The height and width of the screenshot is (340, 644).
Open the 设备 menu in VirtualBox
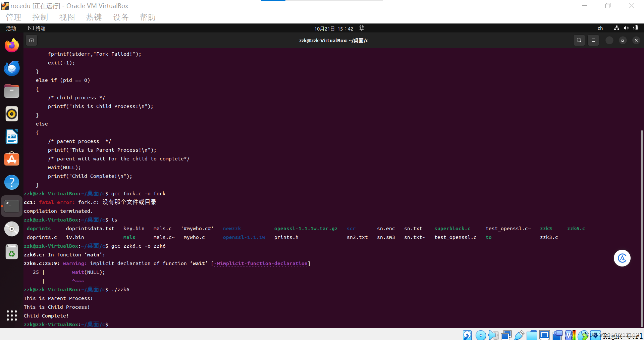point(121,17)
